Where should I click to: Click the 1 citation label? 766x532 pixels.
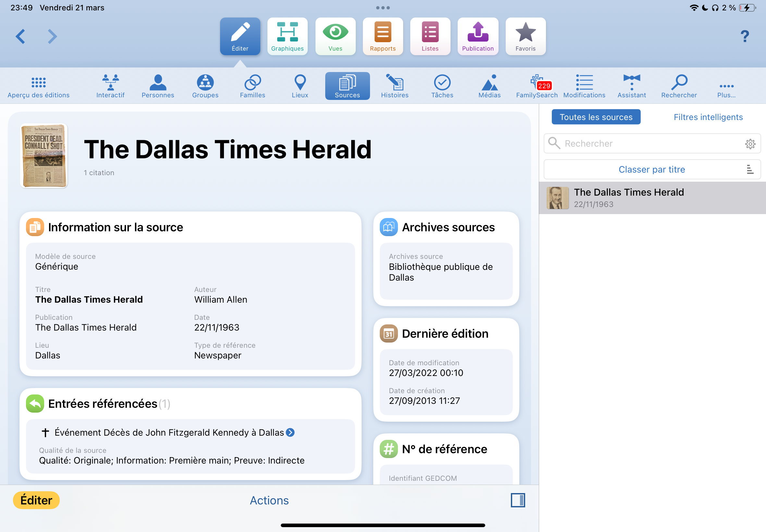[99, 173]
